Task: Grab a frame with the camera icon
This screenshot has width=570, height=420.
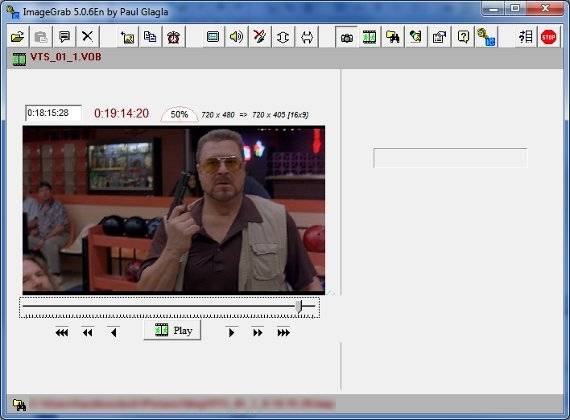Action: [346, 37]
